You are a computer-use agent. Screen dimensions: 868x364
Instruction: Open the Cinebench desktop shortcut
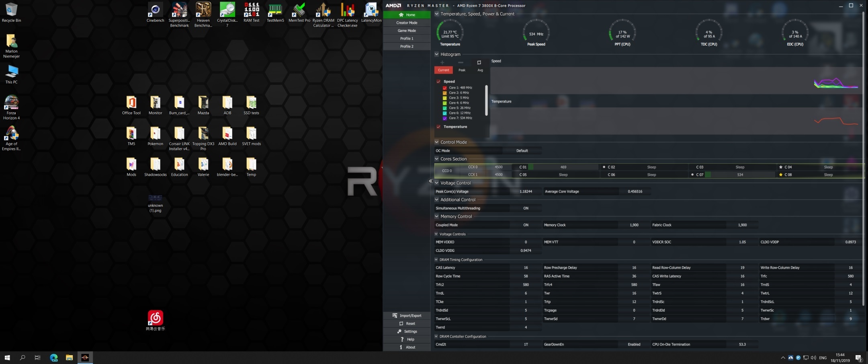click(x=155, y=13)
